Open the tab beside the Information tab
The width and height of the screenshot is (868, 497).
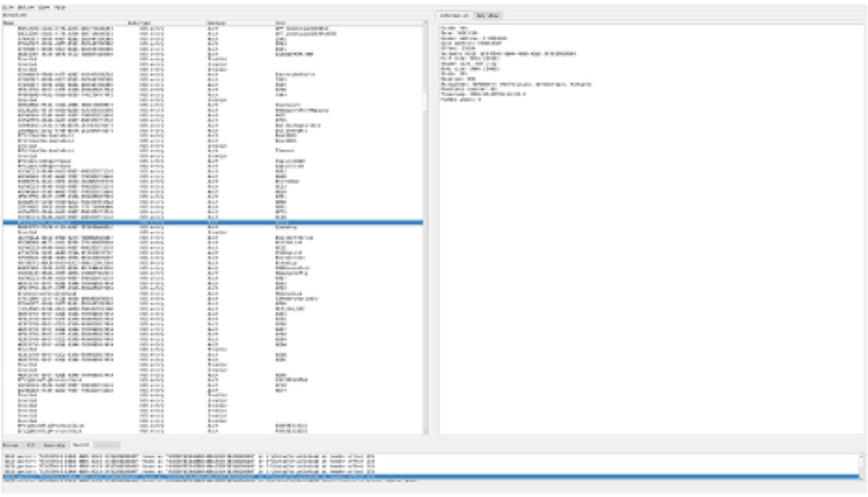[487, 15]
